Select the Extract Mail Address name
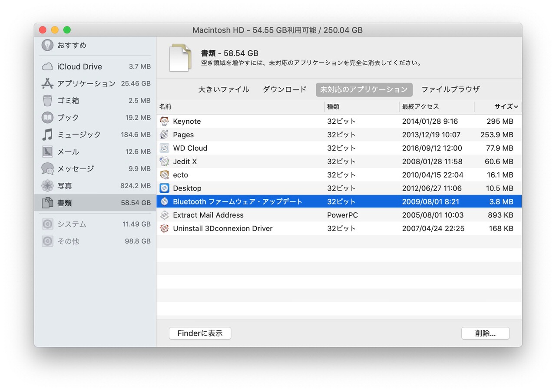The height and width of the screenshot is (392, 556). pyautogui.click(x=208, y=215)
